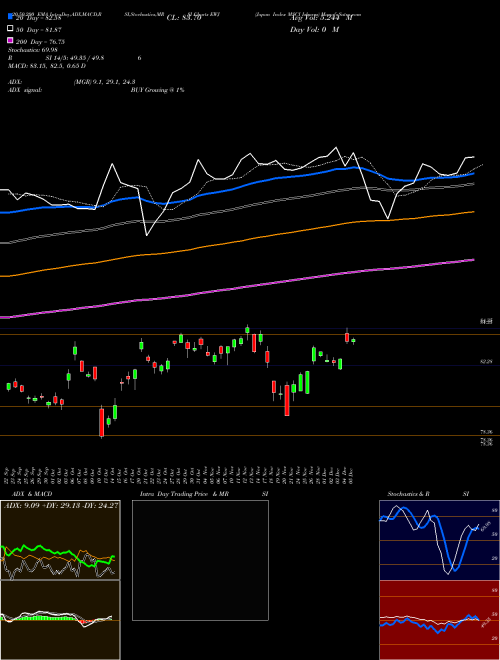This screenshot has width=500, height=660.
Task: Click the white 50 Day legend swatch
Action: coord(11,29)
